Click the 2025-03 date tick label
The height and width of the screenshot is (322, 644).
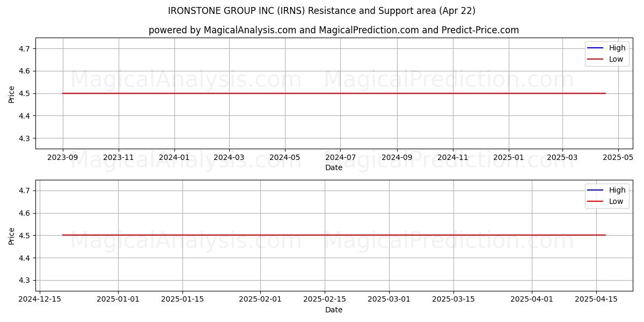(562, 158)
